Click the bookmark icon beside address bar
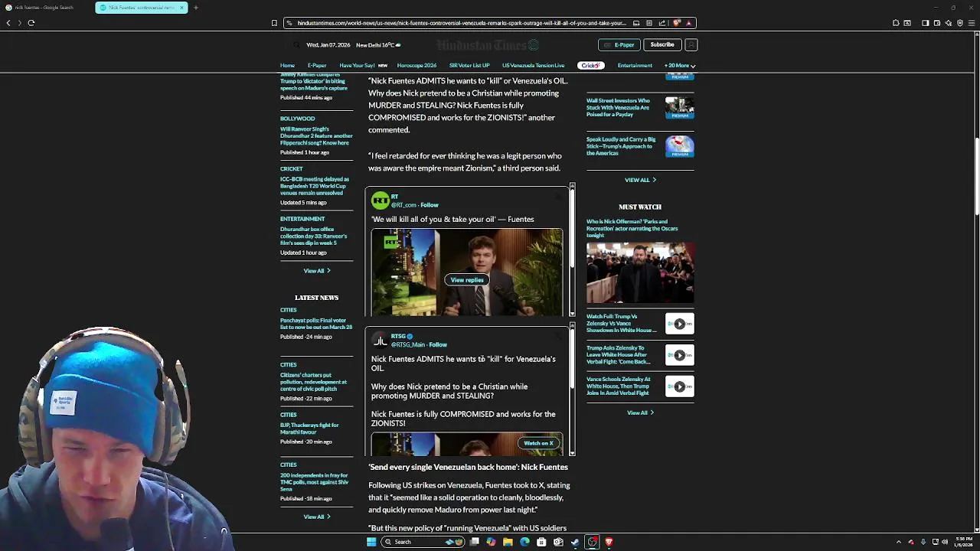The image size is (980, 551). [274, 23]
